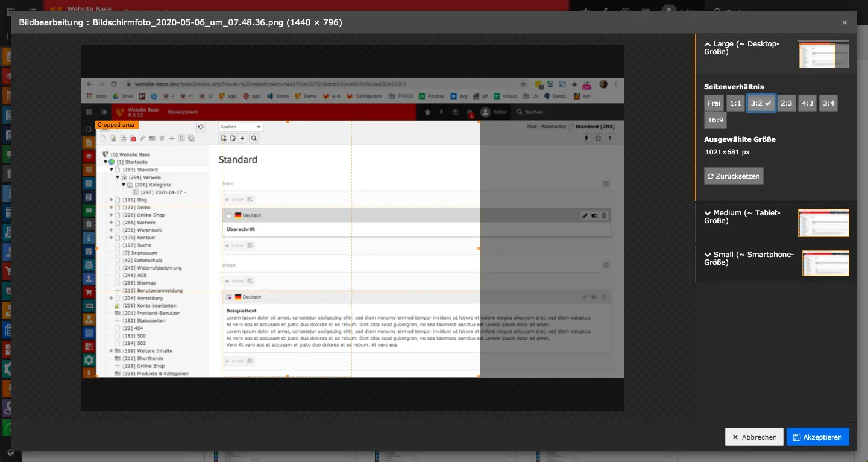Toggle the visibility eye on the Überschrift element
The height and width of the screenshot is (462, 868).
(595, 215)
